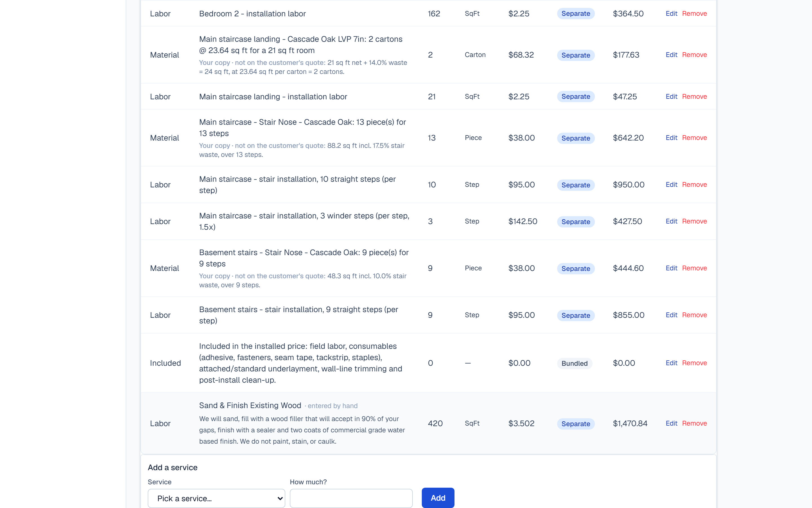Edit the Sand & Finish Existing Wood row
This screenshot has height=508, width=812.
pyautogui.click(x=671, y=424)
